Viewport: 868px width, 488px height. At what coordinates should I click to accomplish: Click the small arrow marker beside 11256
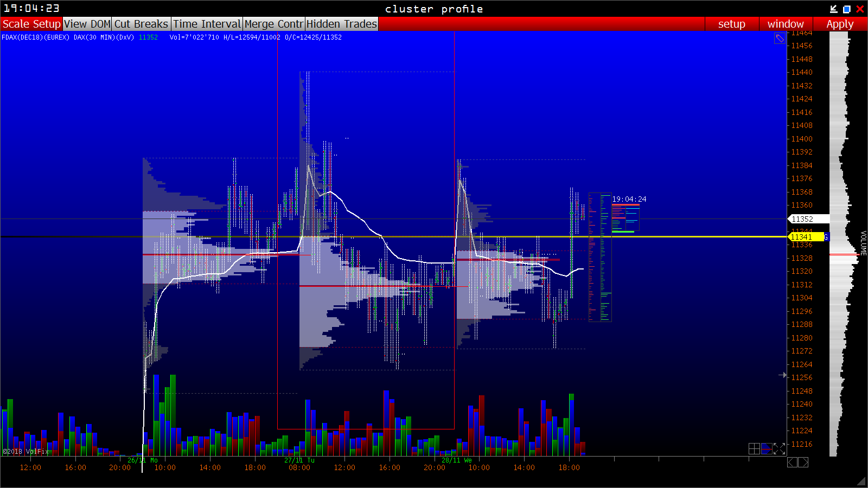pyautogui.click(x=782, y=375)
